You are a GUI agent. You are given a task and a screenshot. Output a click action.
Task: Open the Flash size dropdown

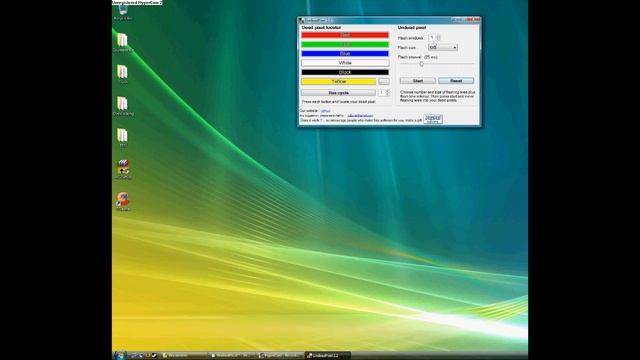(x=442, y=47)
